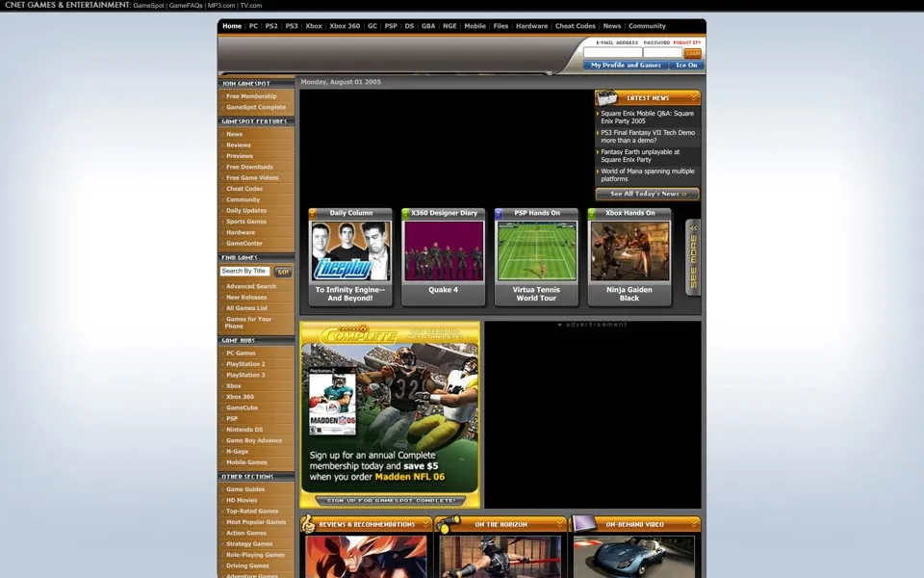The image size is (924, 578).
Task: Click the GO! search button
Action: (283, 272)
